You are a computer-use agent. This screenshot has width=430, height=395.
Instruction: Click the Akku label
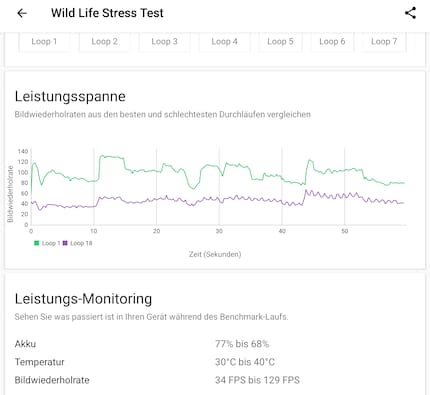(25, 344)
